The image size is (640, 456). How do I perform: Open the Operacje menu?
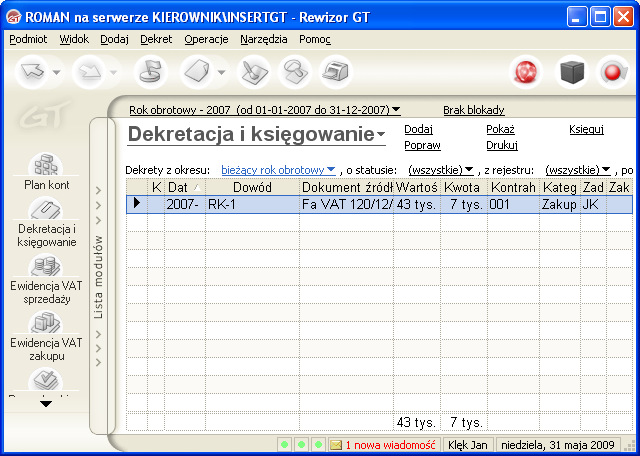[x=206, y=40]
